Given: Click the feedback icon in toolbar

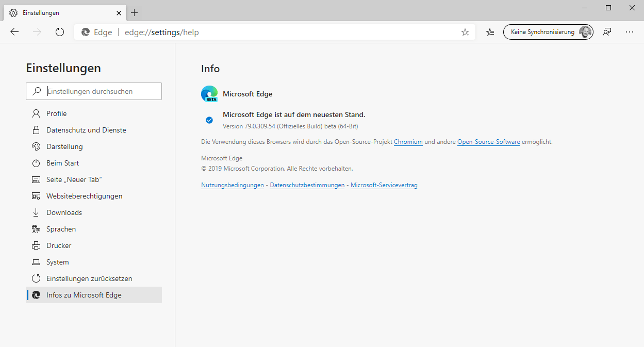Looking at the screenshot, I should (607, 32).
